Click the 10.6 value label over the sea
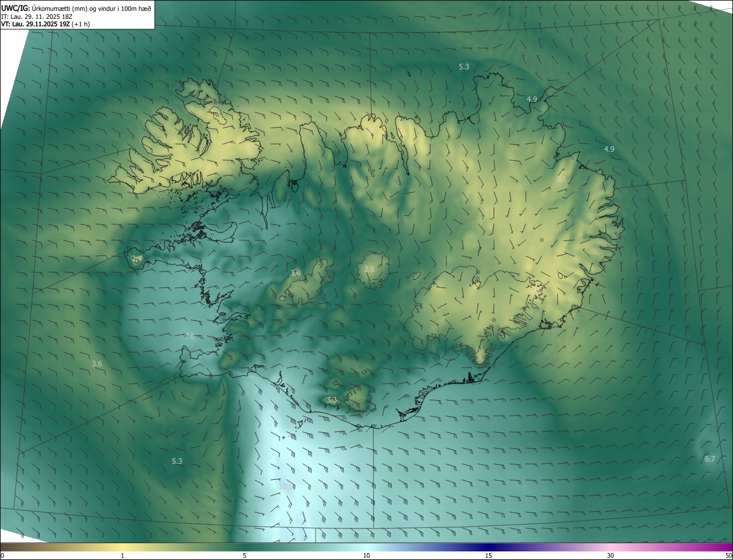Image resolution: width=733 pixels, height=560 pixels. click(x=286, y=486)
